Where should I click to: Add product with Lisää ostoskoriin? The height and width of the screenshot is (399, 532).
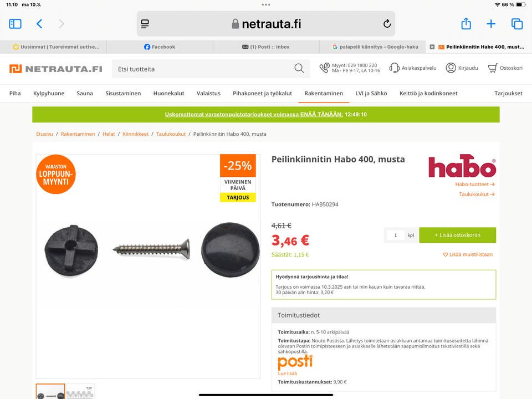pos(457,235)
